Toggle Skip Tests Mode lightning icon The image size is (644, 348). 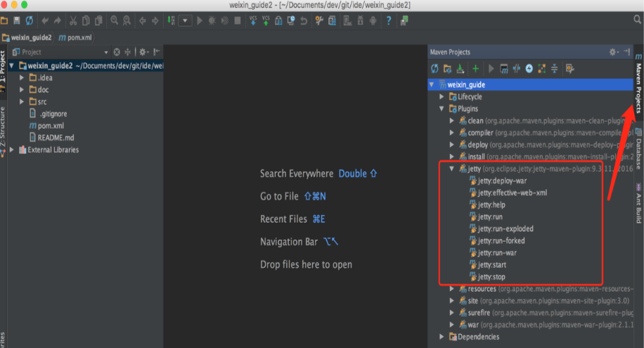tap(529, 69)
